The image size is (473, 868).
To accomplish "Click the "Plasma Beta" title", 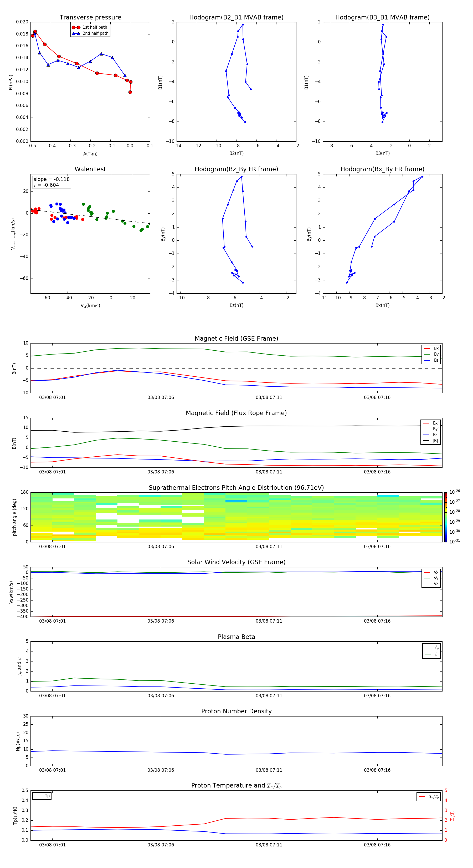I will click(x=236, y=637).
